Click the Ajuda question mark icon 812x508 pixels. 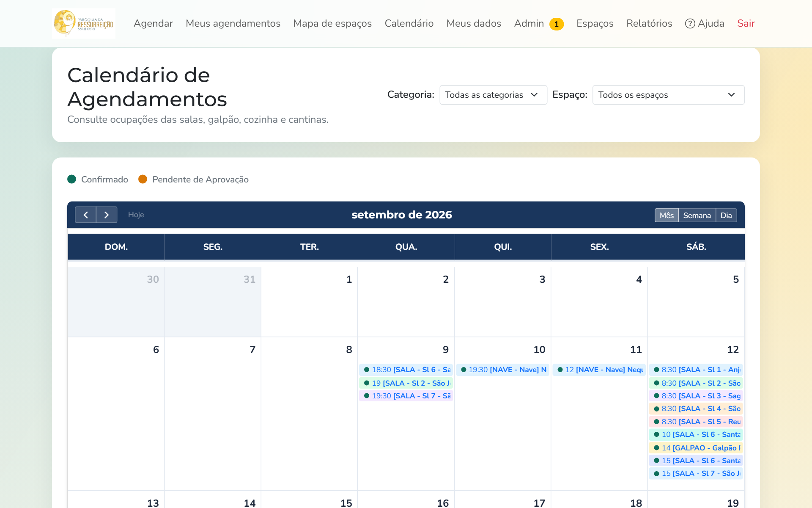click(690, 24)
